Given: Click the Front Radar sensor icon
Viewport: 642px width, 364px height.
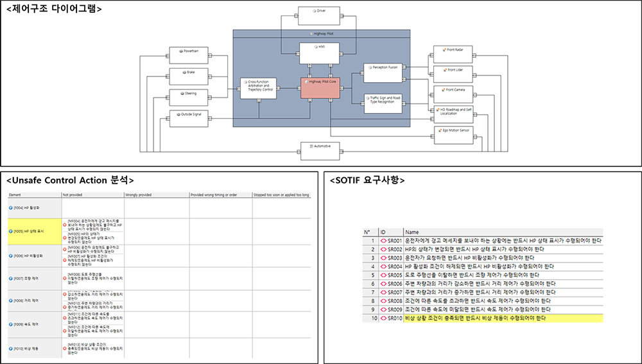Looking at the screenshot, I should [445, 49].
